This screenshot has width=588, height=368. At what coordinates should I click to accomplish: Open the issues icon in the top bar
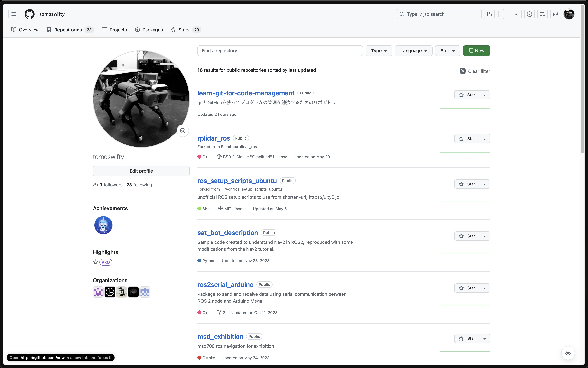[x=529, y=14]
